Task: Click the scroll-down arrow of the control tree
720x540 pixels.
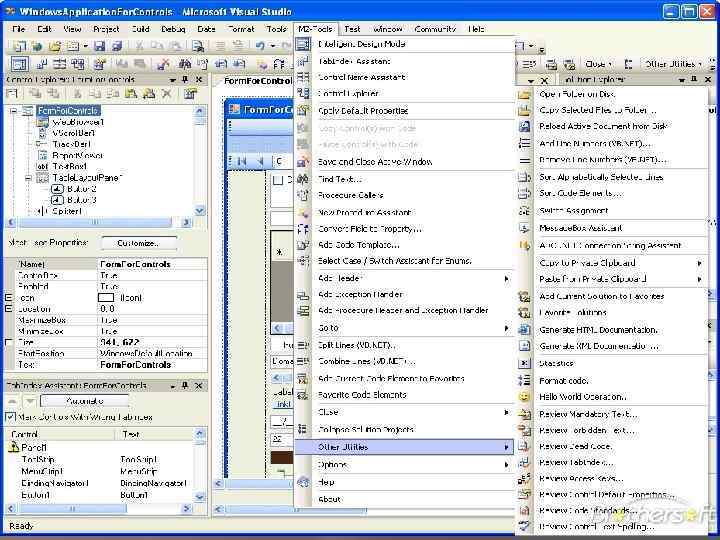Action: coord(200,210)
